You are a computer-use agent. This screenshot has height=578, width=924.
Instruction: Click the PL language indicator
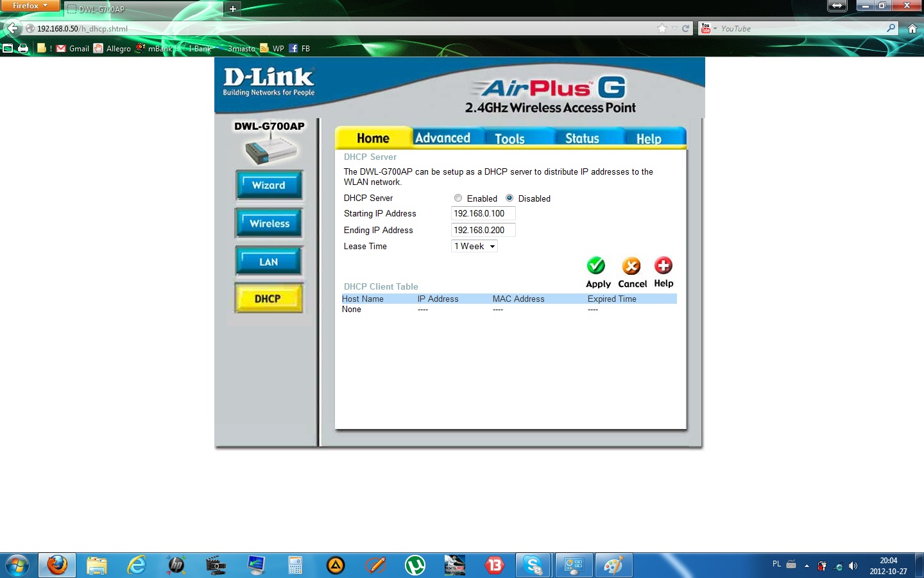pos(776,565)
